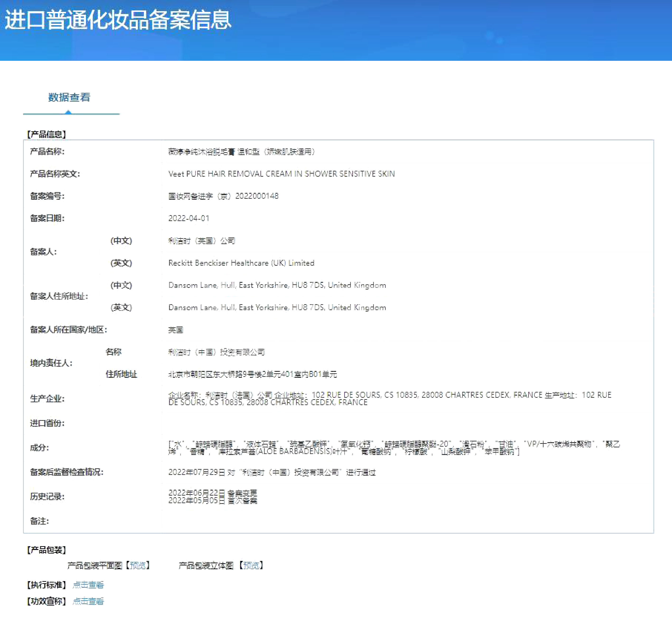This screenshot has width=672, height=630.
Task: Click the 进口普通化妆品备案信息 page title
Action: [118, 20]
